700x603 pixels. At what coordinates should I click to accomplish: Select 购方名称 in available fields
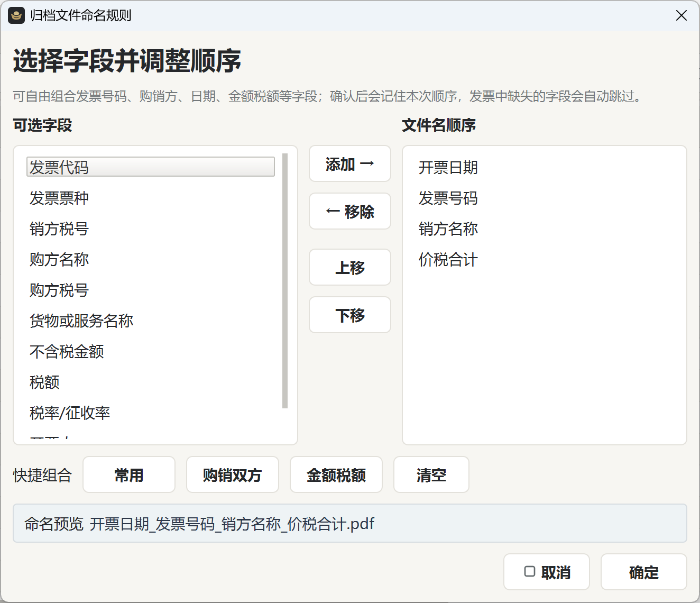point(151,259)
